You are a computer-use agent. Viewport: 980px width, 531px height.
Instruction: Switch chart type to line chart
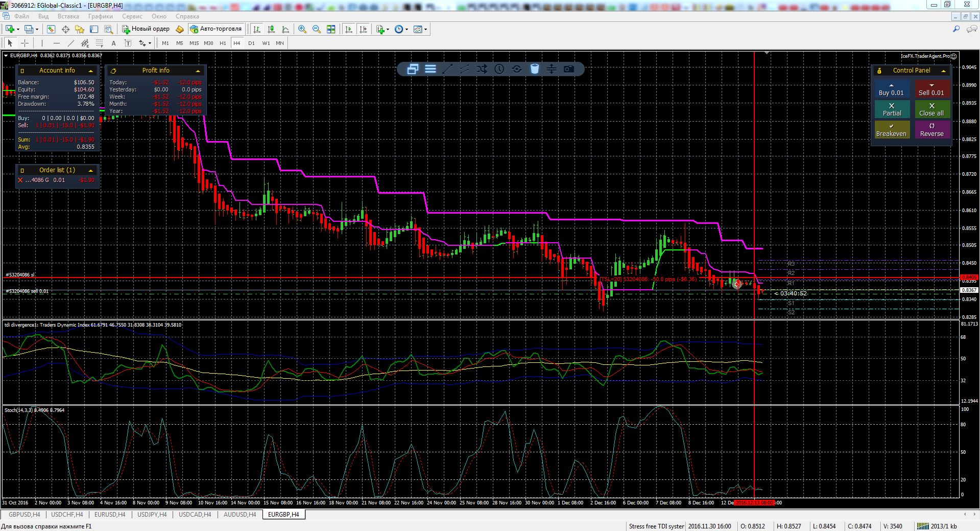tap(285, 29)
